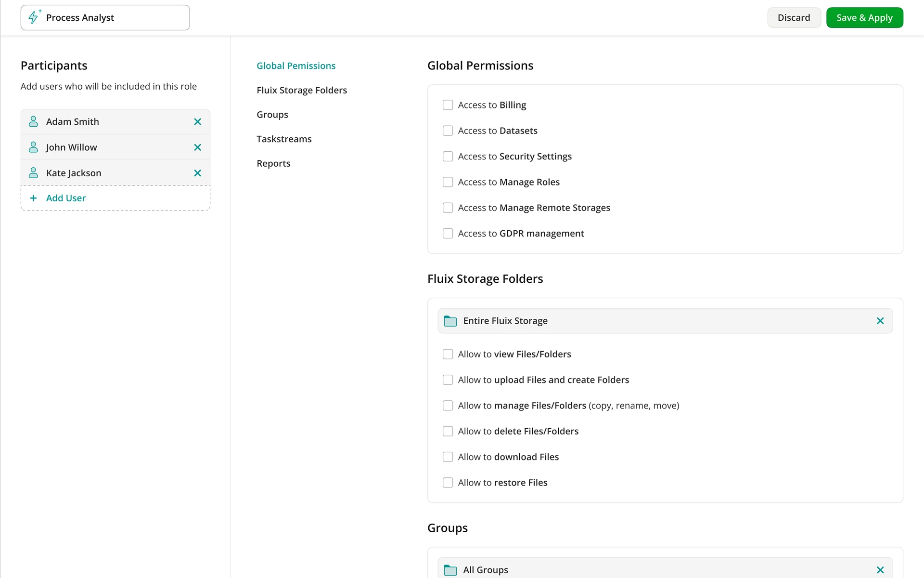Remove John Willow using X icon
The image size is (924, 578).
click(x=197, y=147)
